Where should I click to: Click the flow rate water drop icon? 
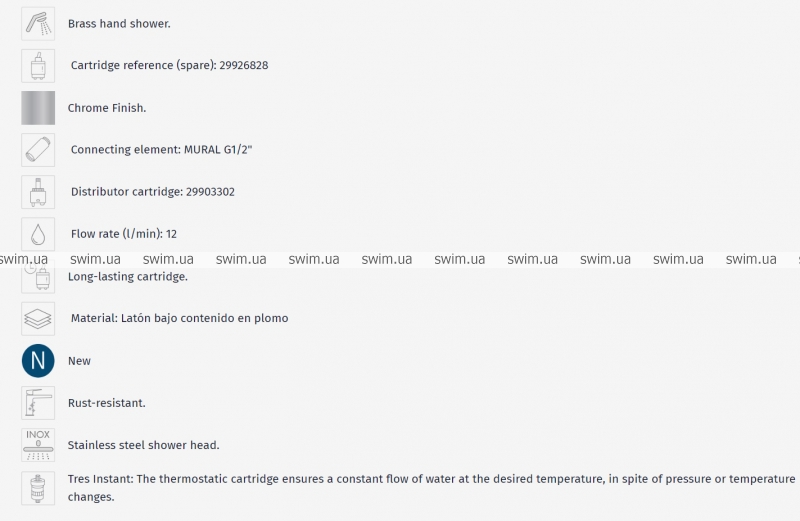(38, 233)
